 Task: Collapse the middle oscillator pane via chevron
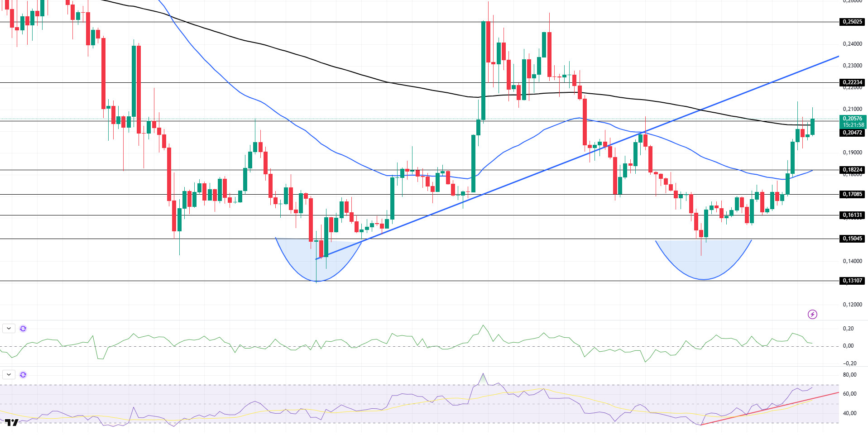(x=9, y=329)
